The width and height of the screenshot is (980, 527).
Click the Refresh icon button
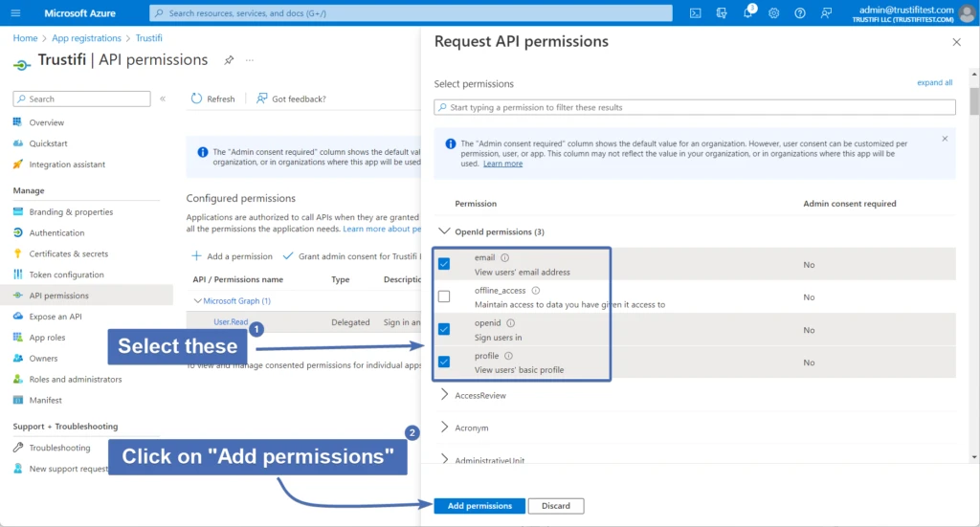[x=196, y=99]
